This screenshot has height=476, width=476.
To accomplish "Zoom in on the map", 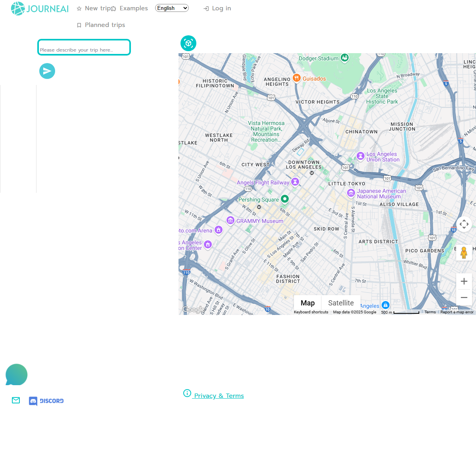I will point(464,281).
